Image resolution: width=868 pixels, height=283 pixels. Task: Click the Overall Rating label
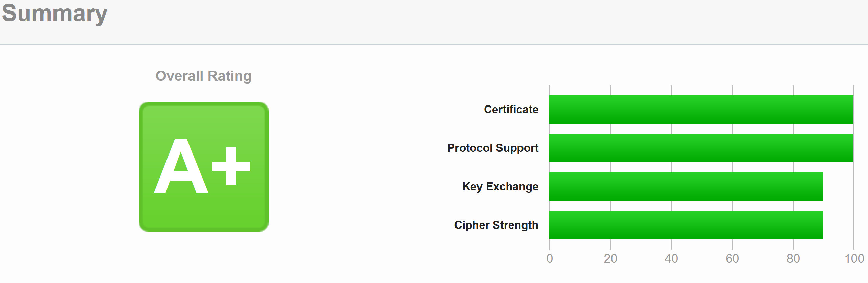coord(203,76)
